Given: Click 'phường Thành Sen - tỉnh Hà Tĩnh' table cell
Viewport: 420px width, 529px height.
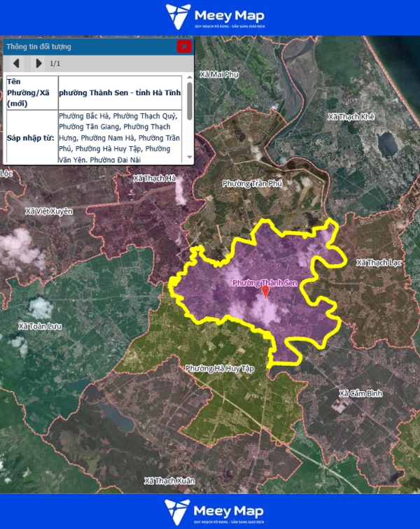Looking at the screenshot, I should pyautogui.click(x=120, y=92).
